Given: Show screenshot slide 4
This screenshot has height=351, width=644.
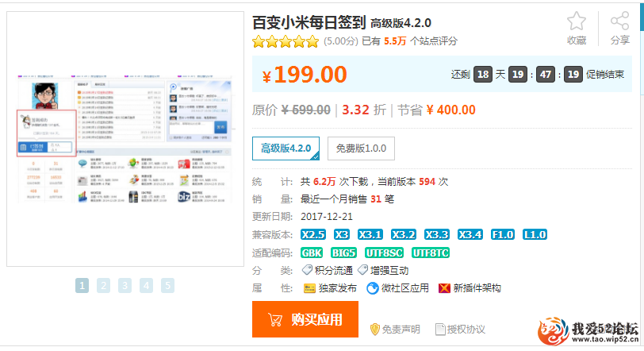Looking at the screenshot, I should [146, 285].
